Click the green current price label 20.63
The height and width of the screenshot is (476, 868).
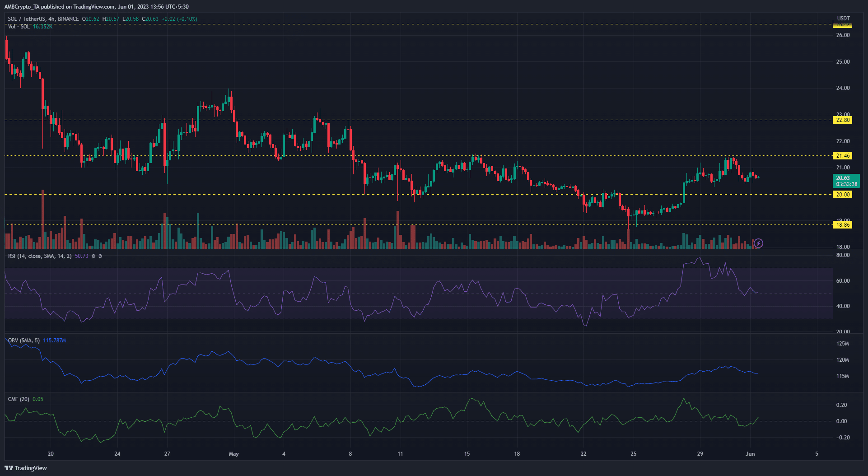pos(843,178)
